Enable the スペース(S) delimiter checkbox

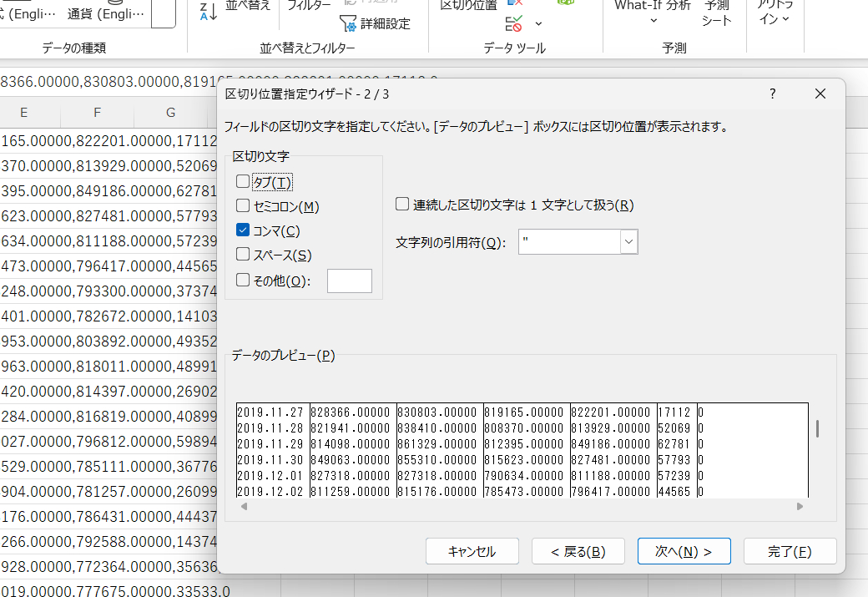(243, 254)
